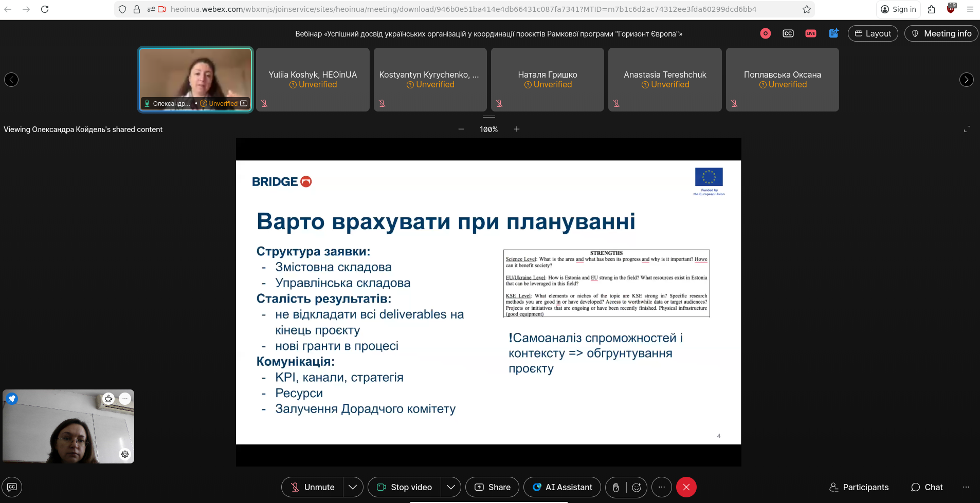Click the Share button
Viewport: 980px width, 503px height.
[x=492, y=487]
